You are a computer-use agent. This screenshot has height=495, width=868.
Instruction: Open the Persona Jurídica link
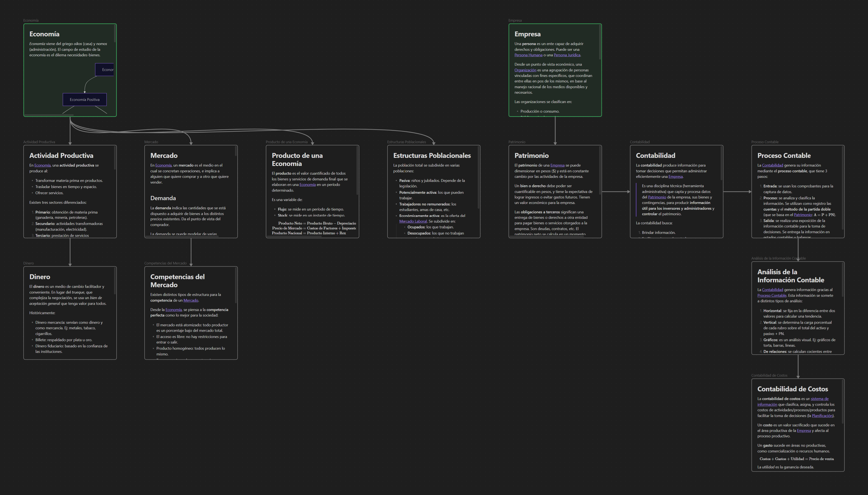coord(567,55)
